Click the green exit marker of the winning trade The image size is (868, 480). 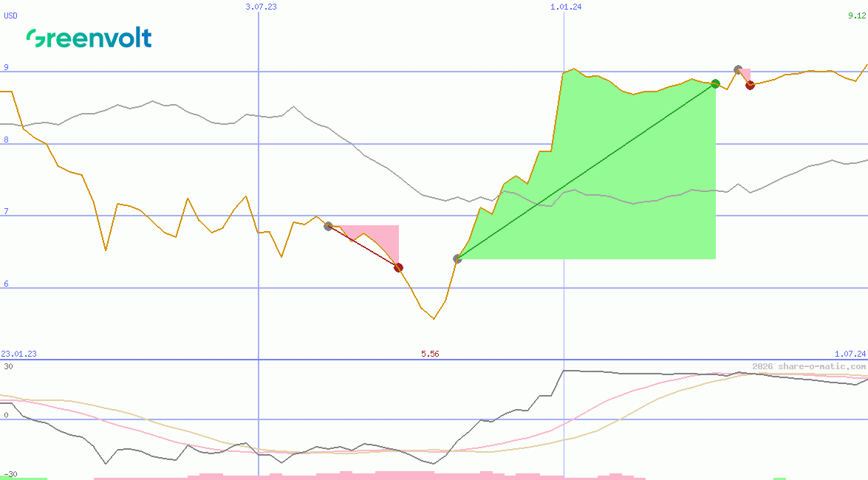coord(715,84)
